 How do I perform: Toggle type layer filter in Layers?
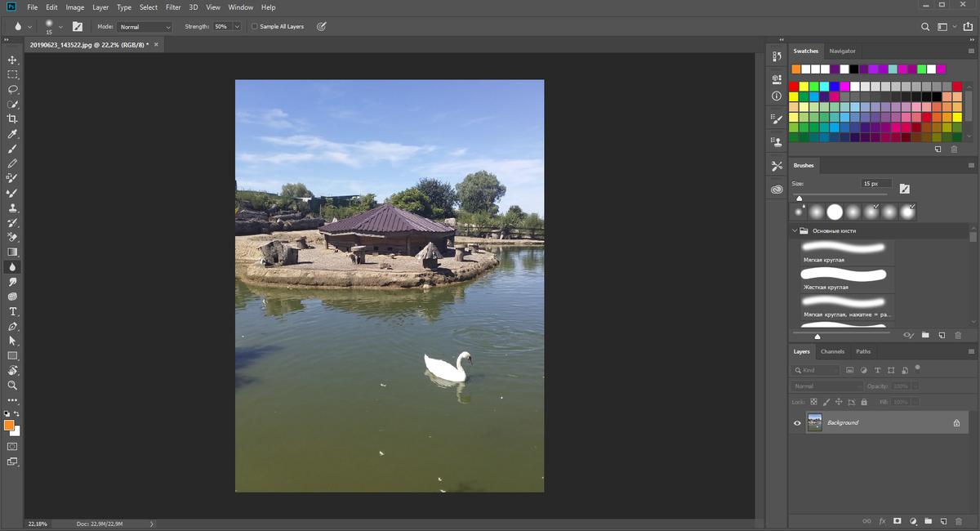pyautogui.click(x=877, y=370)
